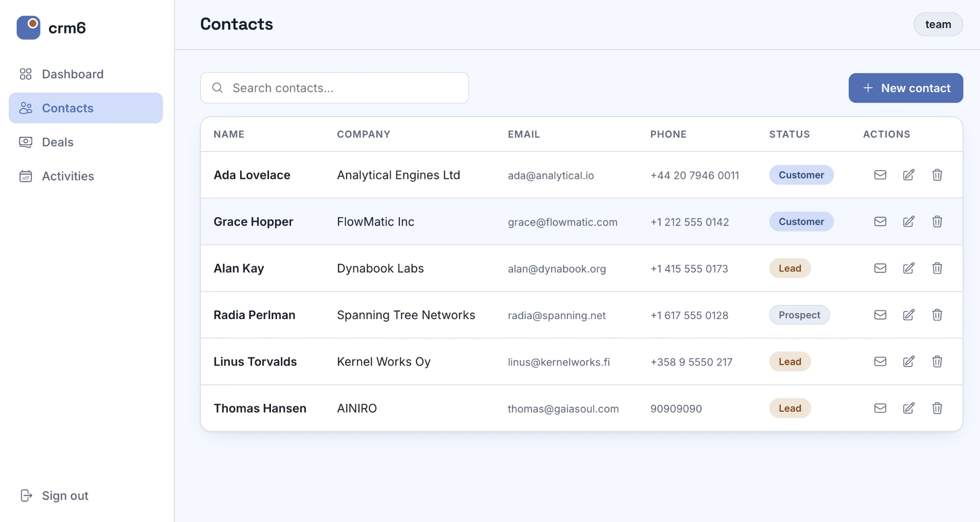Click Kernel Works Oy cell

point(384,361)
